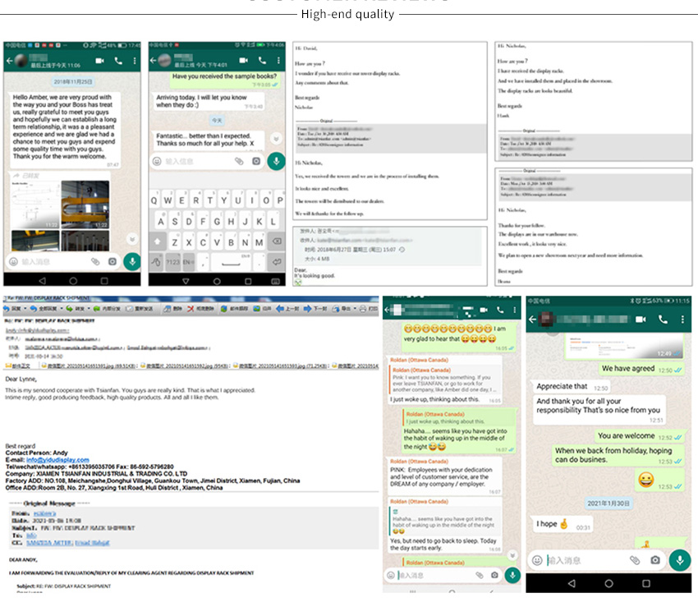Tap the attach paperclip in the 'We have agreed' chat

[635, 560]
